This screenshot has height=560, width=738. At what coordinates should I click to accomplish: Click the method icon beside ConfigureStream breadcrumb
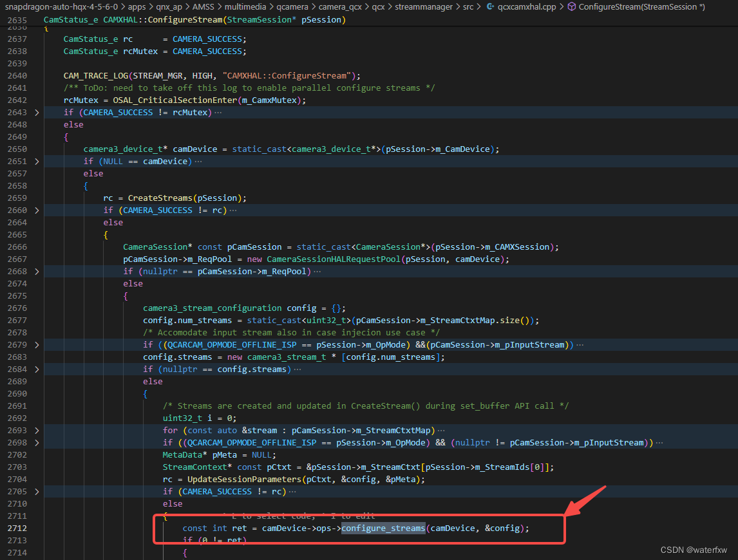(x=571, y=6)
